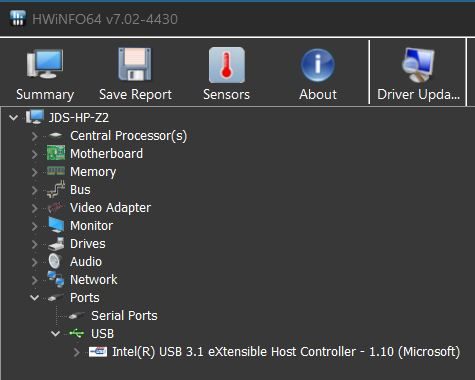Collapse the JDS-HP-Z2 root node
475x380 pixels.
[14, 117]
